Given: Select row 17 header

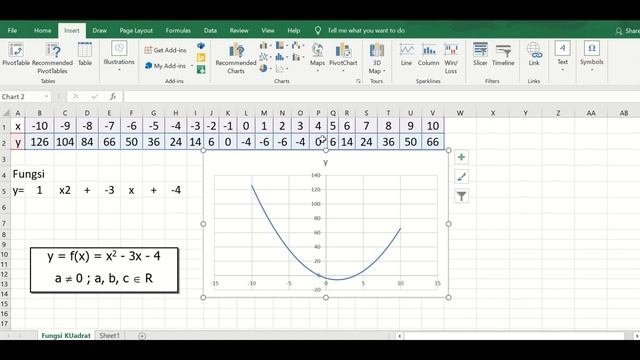Looking at the screenshot, I should tap(5, 324).
